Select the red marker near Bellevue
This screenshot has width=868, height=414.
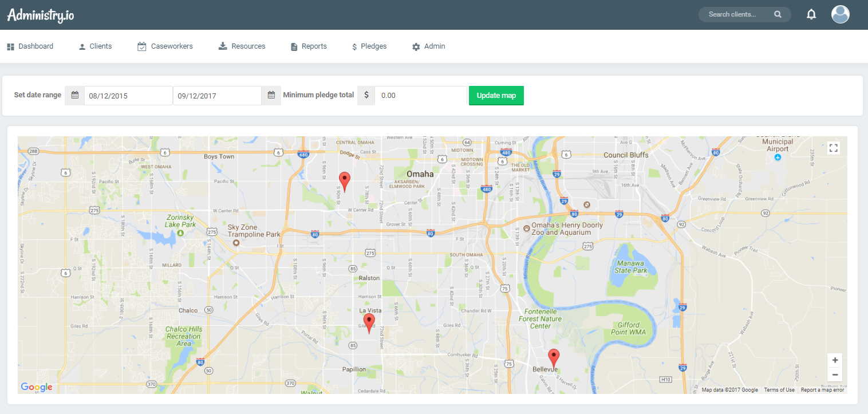(x=553, y=356)
